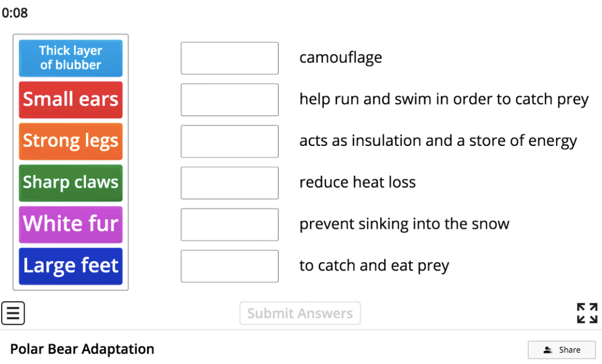This screenshot has height=364, width=602.
Task: Click the 'Polar Bear Adaptation' title
Action: (x=82, y=349)
